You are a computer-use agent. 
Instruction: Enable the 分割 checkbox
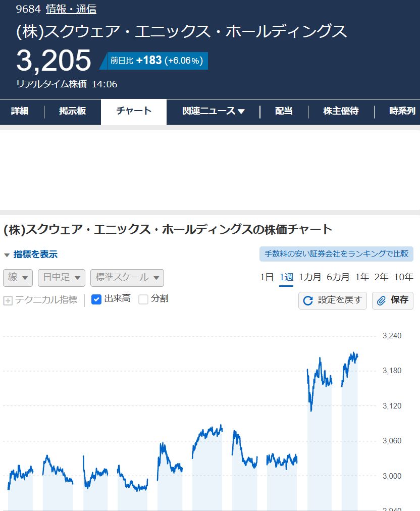point(143,299)
